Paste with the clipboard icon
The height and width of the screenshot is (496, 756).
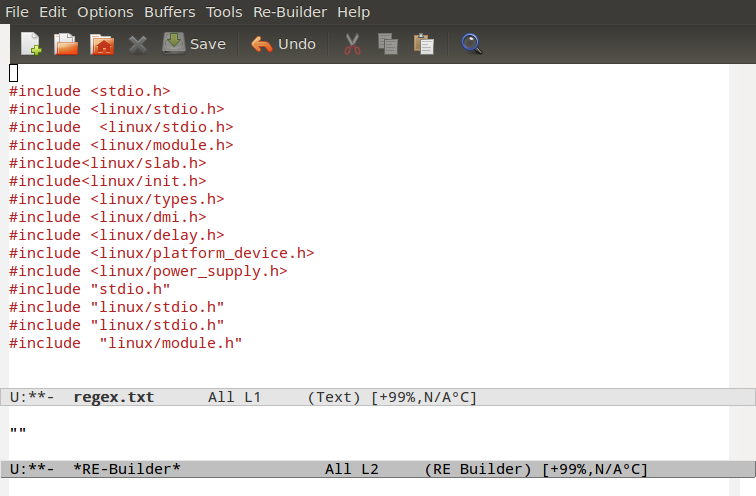pos(424,44)
